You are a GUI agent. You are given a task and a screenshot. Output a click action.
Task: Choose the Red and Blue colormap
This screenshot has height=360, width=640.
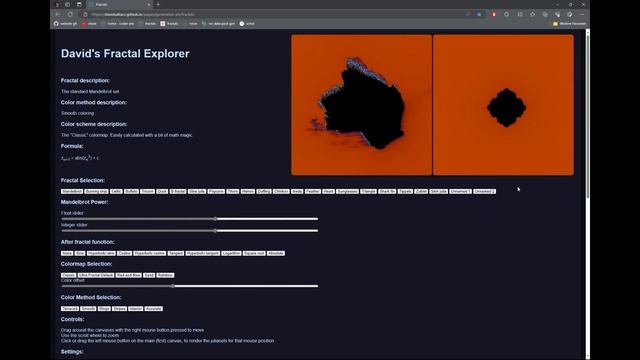tap(129, 275)
